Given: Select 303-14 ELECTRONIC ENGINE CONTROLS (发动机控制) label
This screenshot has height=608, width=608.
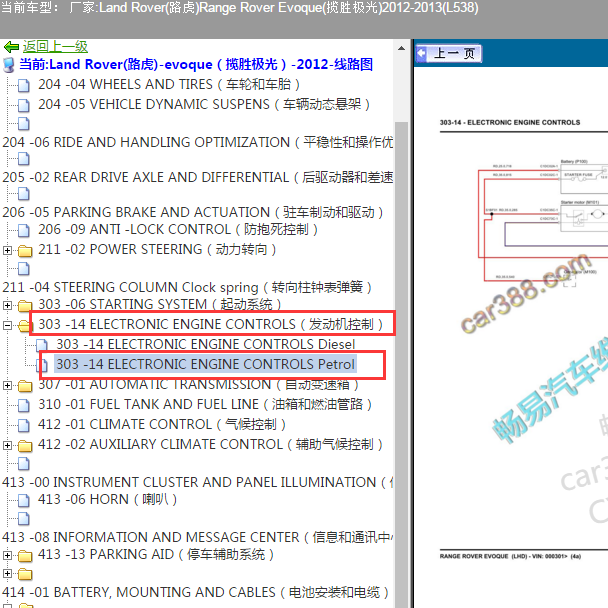Looking at the screenshot, I should click(x=211, y=324).
